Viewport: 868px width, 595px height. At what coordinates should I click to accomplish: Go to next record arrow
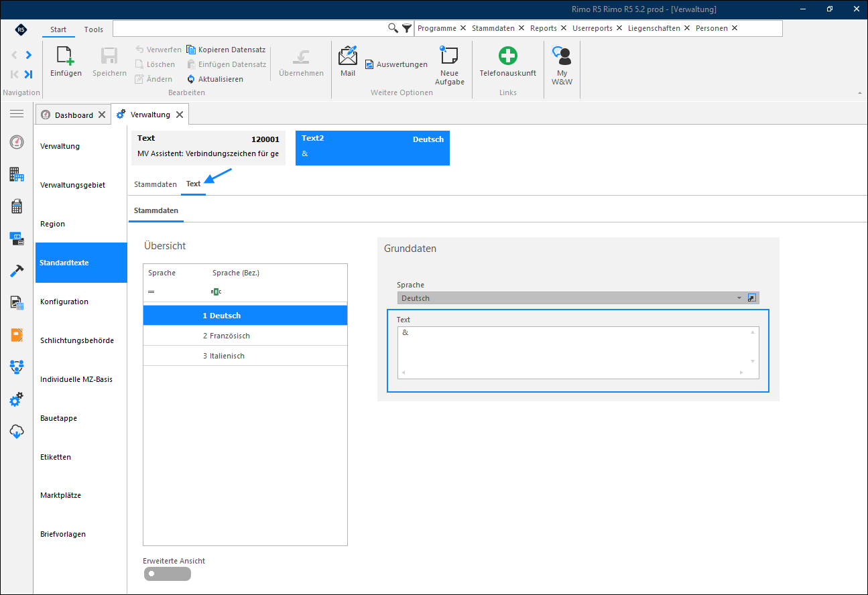pos(29,55)
